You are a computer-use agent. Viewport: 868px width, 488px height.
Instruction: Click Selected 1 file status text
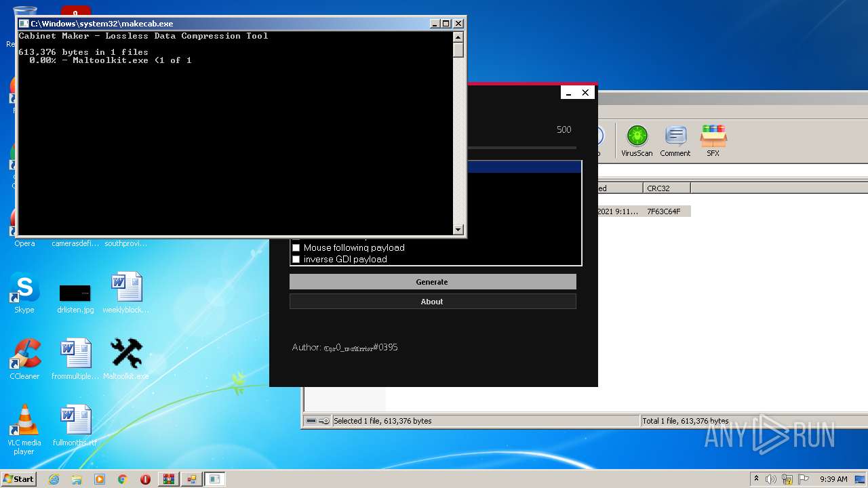382,421
